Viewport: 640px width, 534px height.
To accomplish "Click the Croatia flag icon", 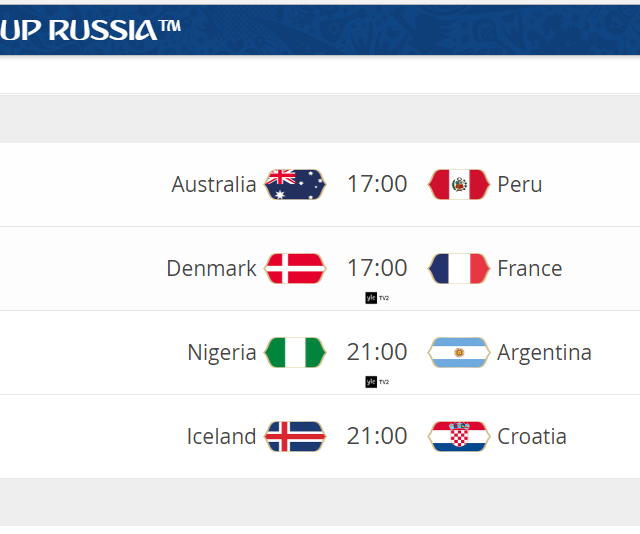I will tap(459, 436).
